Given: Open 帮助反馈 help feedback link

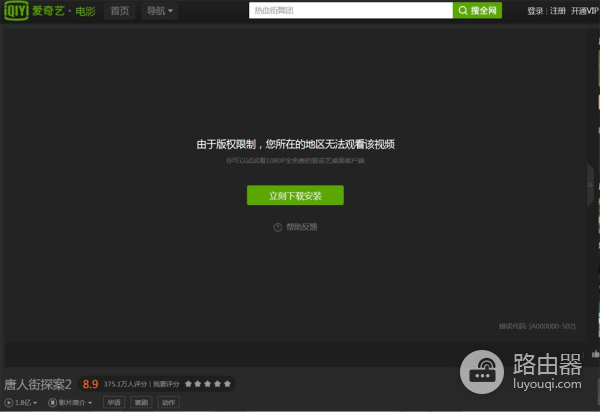Looking at the screenshot, I should click(302, 227).
